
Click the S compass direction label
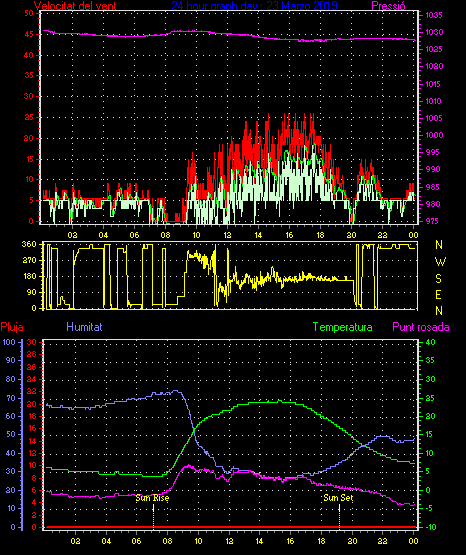[438, 279]
